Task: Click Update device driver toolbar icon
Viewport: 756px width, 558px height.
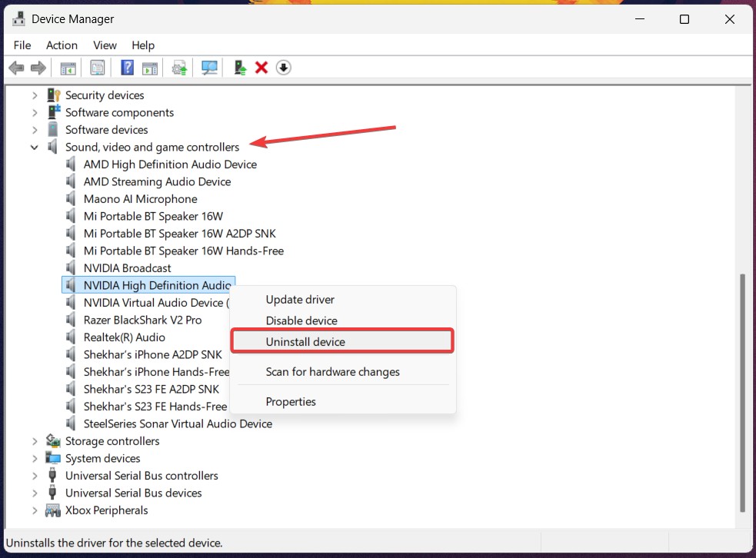Action: (x=179, y=68)
